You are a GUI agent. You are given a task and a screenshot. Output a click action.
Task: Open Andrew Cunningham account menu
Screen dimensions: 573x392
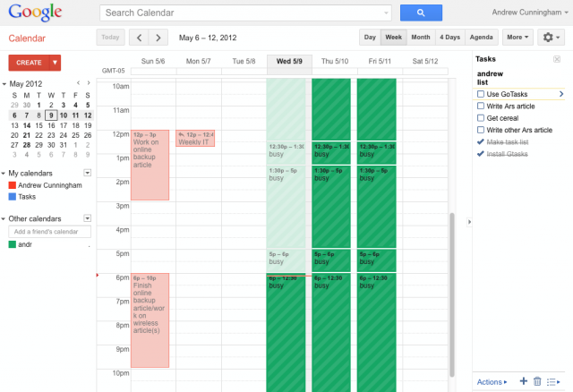coord(529,13)
